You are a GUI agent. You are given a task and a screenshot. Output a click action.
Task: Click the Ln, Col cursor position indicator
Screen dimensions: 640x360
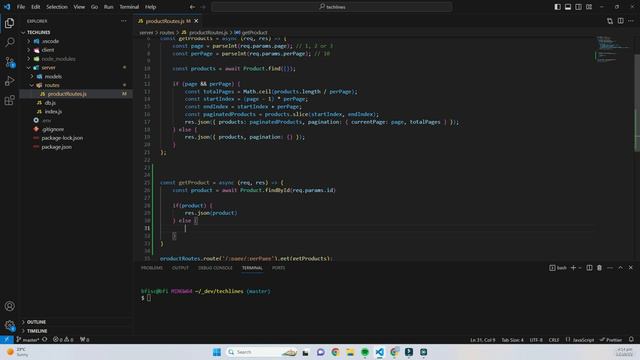[482, 340]
